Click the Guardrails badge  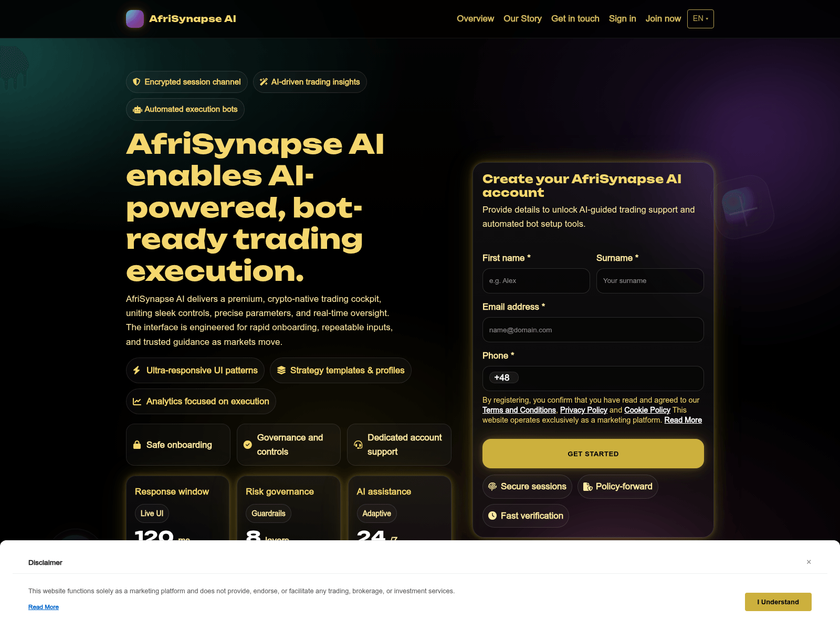coord(268,513)
